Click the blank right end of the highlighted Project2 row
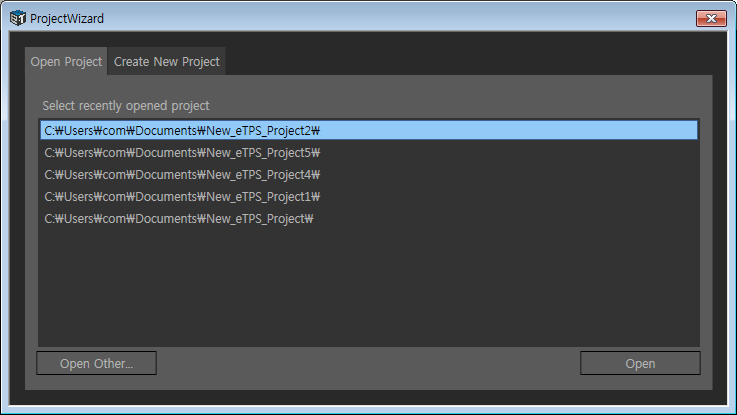The height and width of the screenshot is (415, 737). [x=600, y=130]
